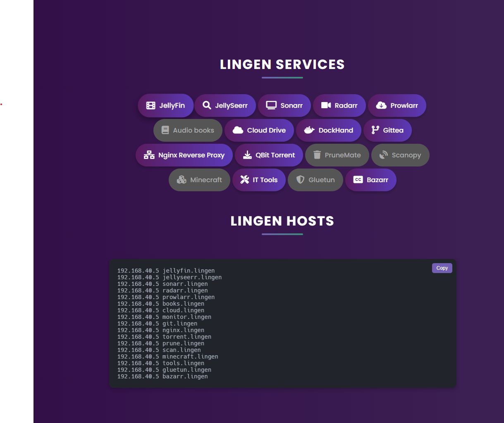Select the greyed-out Audio books pill
Image resolution: width=504 pixels, height=423 pixels.
click(188, 130)
